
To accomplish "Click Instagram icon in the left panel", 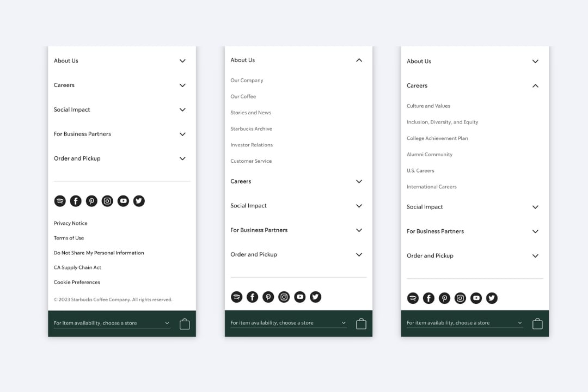I will (x=107, y=201).
